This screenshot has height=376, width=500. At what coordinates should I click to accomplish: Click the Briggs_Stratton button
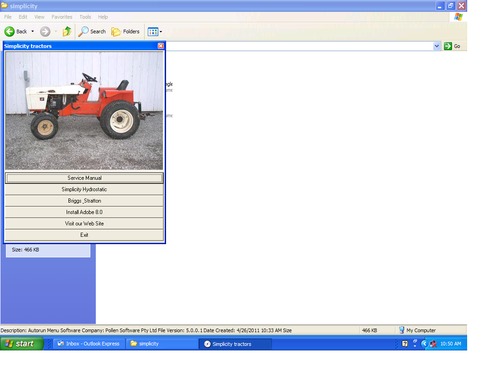tap(84, 201)
